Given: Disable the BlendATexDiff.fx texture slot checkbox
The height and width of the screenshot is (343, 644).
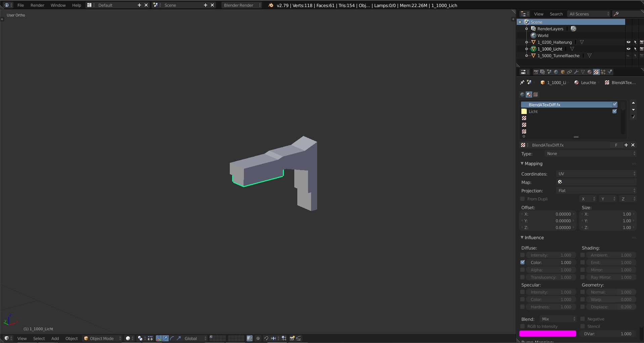Looking at the screenshot, I should click(614, 105).
